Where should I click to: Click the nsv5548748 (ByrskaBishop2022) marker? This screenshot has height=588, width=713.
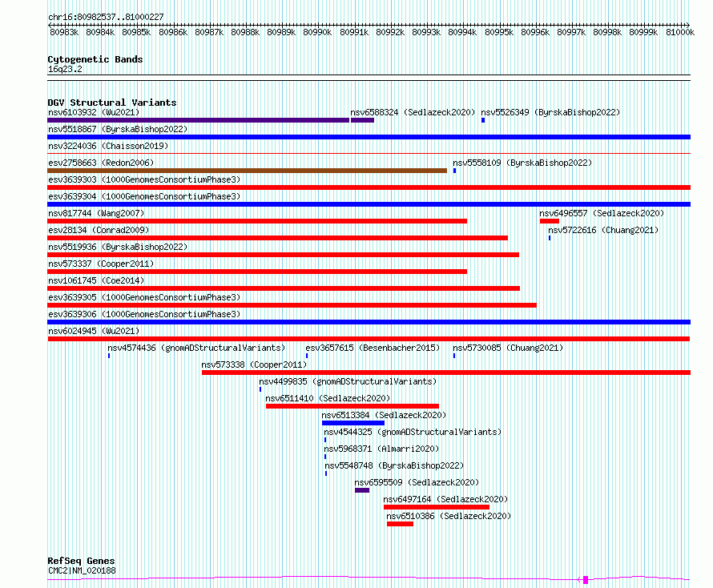point(326,473)
